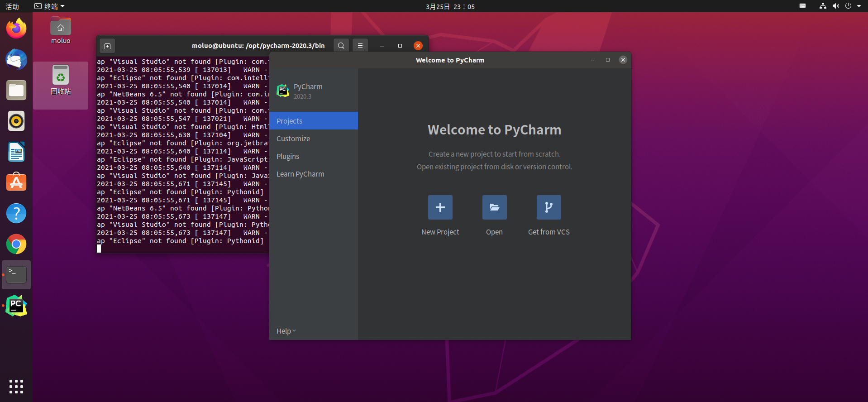Go to the Learn PyCharm tab
Screen dimensions: 868x402
[x=314, y=174]
